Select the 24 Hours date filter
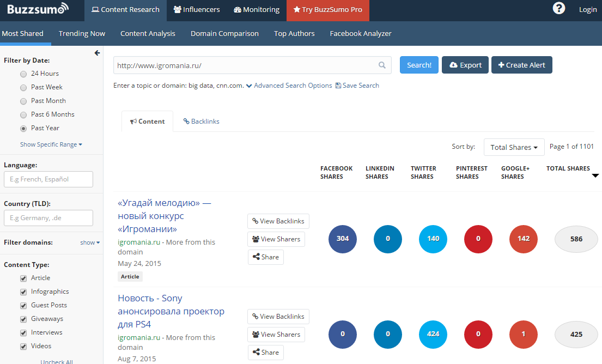The height and width of the screenshot is (364, 602). [x=23, y=74]
